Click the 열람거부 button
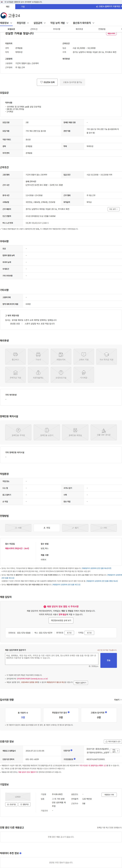This screenshot has height=868, width=122. tap(25, 804)
